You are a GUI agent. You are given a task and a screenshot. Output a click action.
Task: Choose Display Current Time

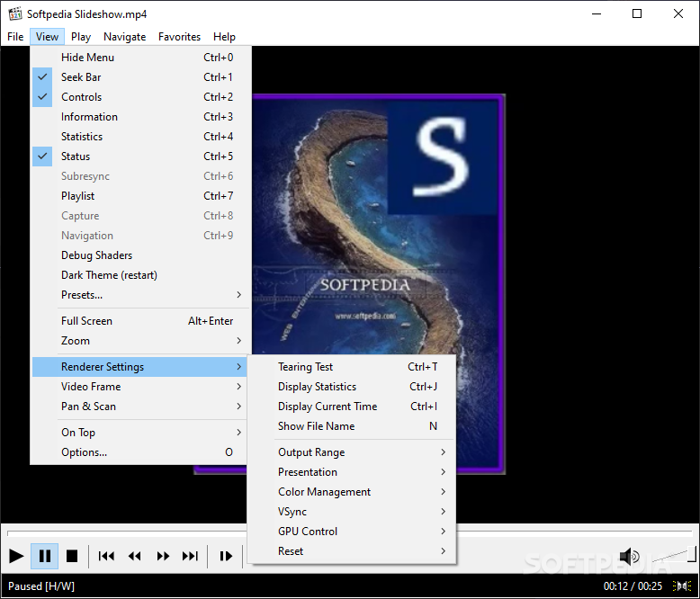click(351, 407)
